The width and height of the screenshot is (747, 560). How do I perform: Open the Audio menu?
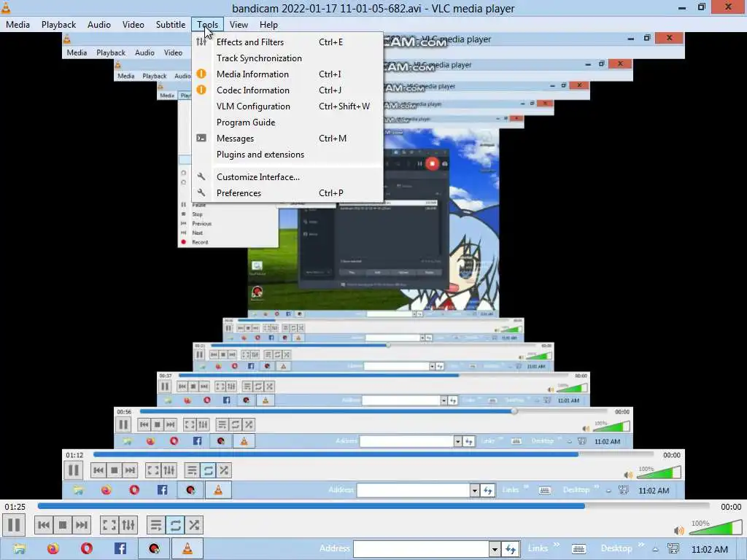pyautogui.click(x=99, y=25)
